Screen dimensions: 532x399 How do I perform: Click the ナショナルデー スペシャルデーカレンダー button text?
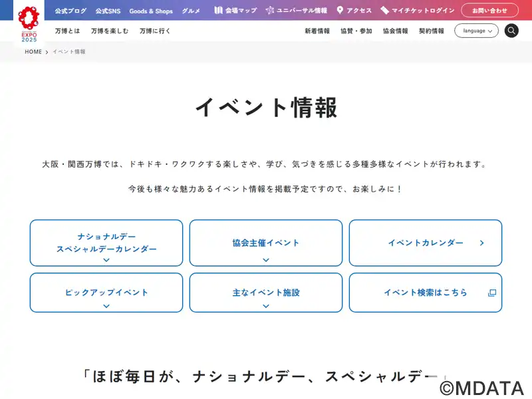pyautogui.click(x=106, y=243)
